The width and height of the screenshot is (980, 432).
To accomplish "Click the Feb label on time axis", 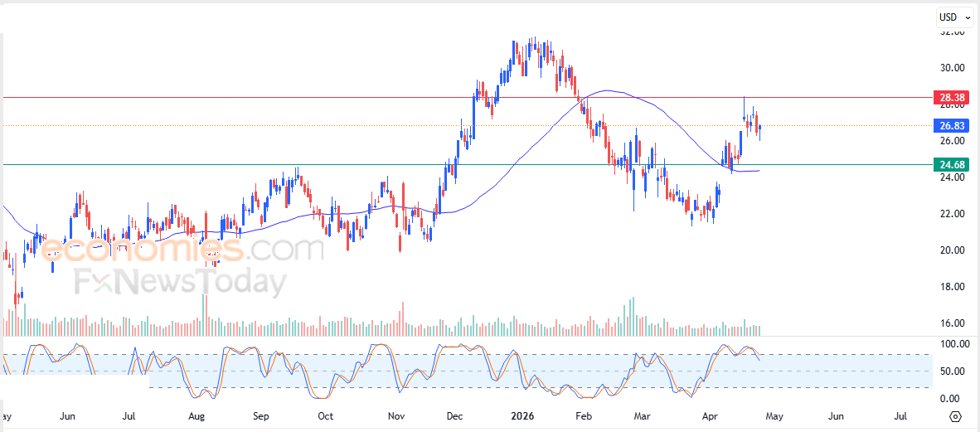I will coord(583,415).
